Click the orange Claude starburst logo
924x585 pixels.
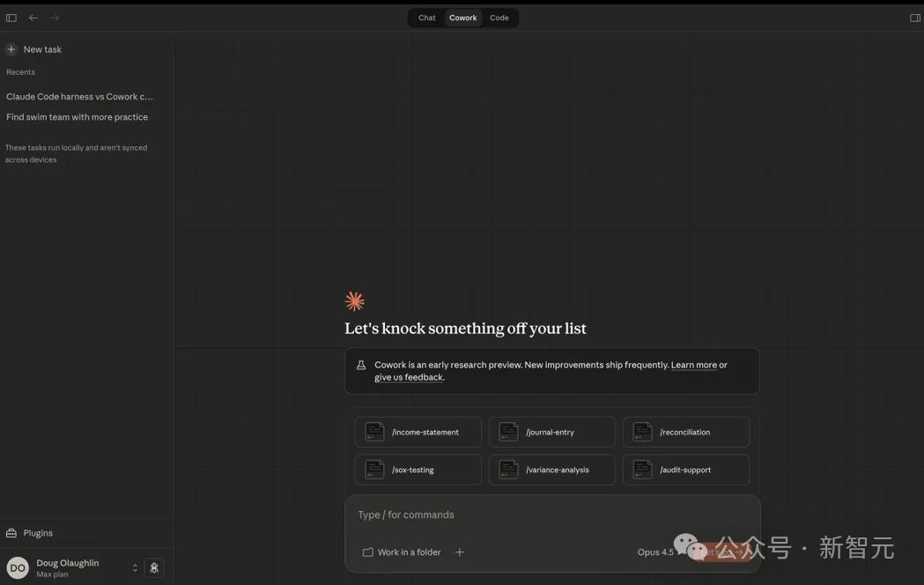pyautogui.click(x=355, y=301)
